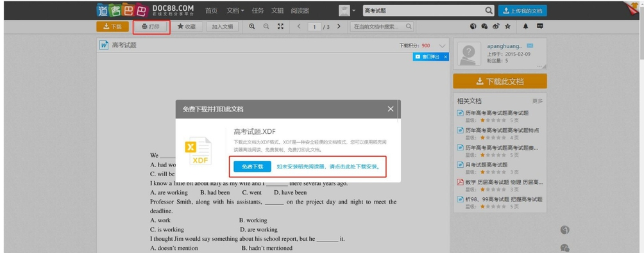Screen dimensions: 644x253
Task: Zoom in with the magnifier plus icon
Action: pos(252,26)
